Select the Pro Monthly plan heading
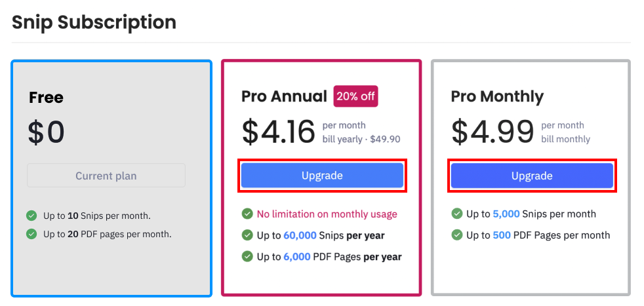Image resolution: width=644 pixels, height=306 pixels. [497, 97]
